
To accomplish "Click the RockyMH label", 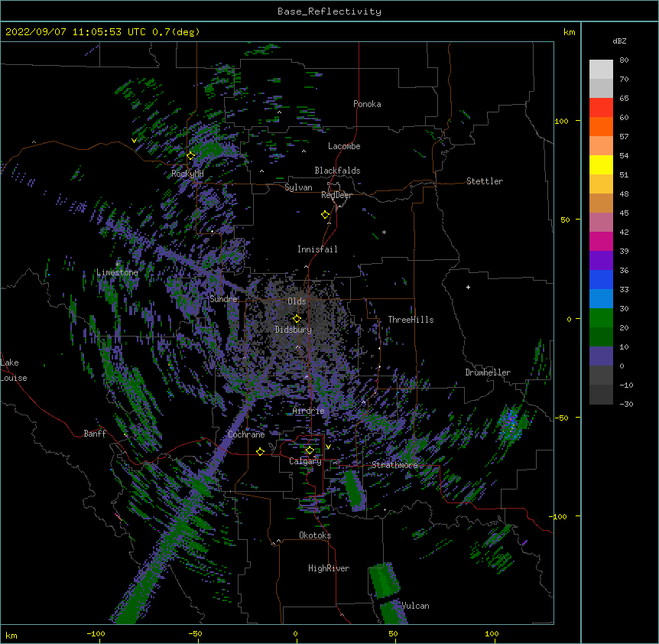I will [x=187, y=174].
